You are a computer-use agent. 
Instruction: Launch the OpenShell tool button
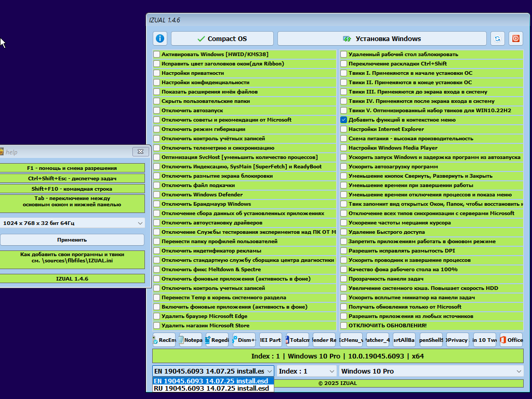(431, 340)
